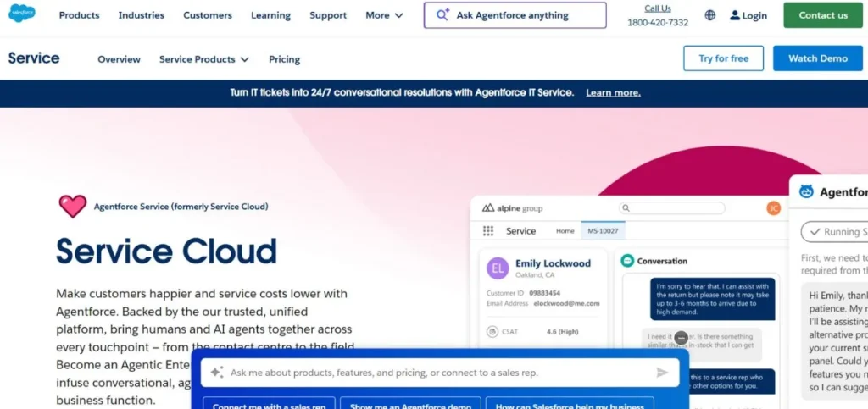Image resolution: width=868 pixels, height=409 pixels.
Task: Click Show me an Agentforce demo
Action: pos(410,405)
